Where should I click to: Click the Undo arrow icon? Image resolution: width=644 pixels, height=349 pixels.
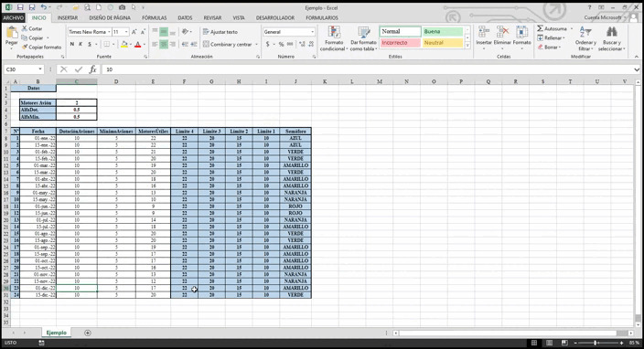44,7
